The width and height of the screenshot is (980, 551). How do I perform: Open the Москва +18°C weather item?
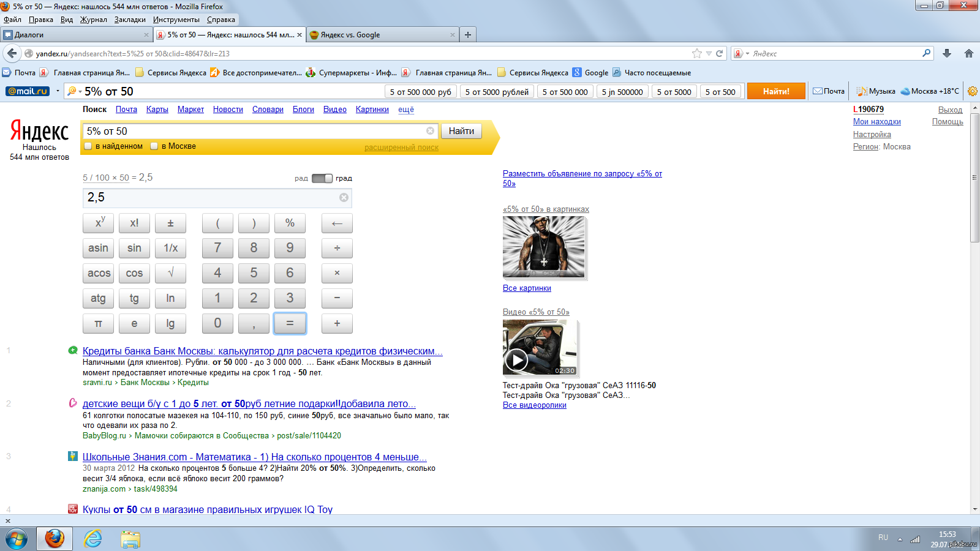click(x=930, y=91)
